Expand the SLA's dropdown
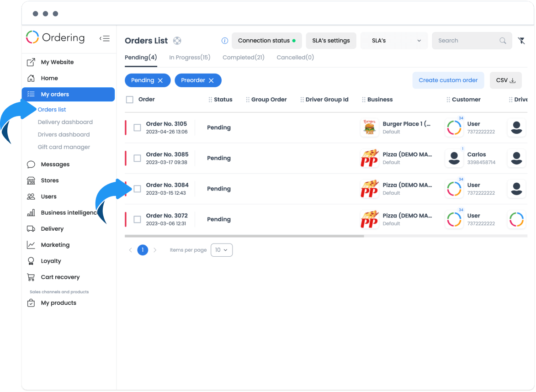 pyautogui.click(x=394, y=41)
